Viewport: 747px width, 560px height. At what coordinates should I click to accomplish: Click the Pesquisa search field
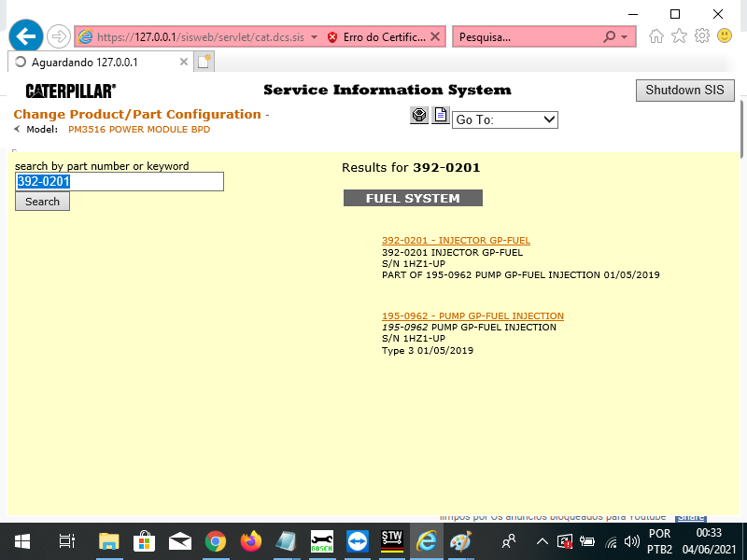[527, 37]
